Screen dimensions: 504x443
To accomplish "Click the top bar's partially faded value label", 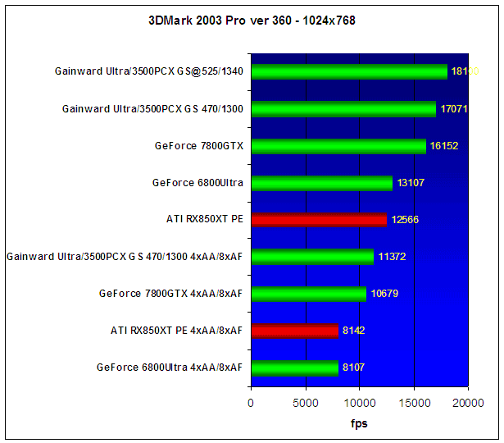I will pyautogui.click(x=465, y=71).
